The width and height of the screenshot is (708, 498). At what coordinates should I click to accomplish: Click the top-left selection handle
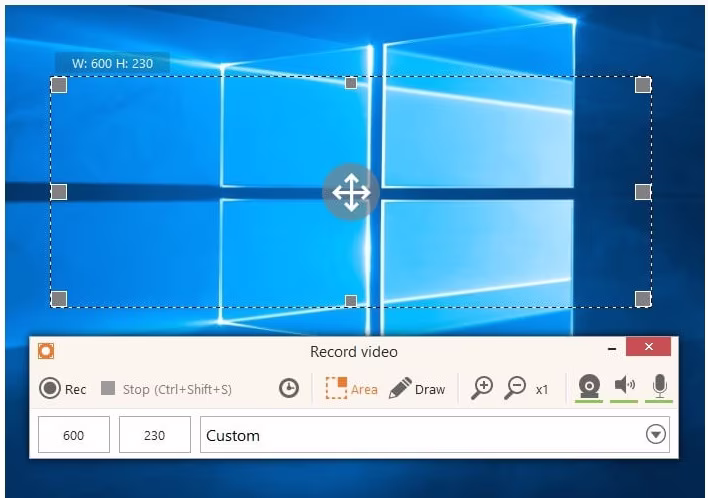[x=59, y=85]
